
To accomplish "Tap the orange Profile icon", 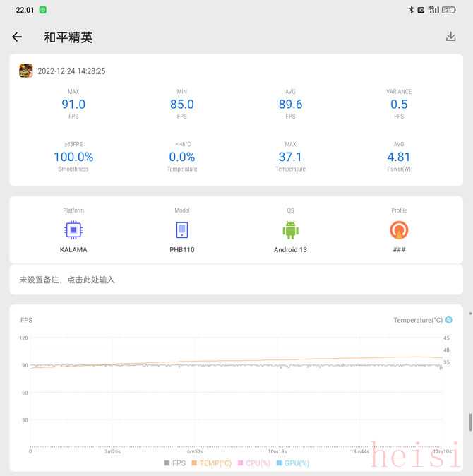I will coord(399,230).
